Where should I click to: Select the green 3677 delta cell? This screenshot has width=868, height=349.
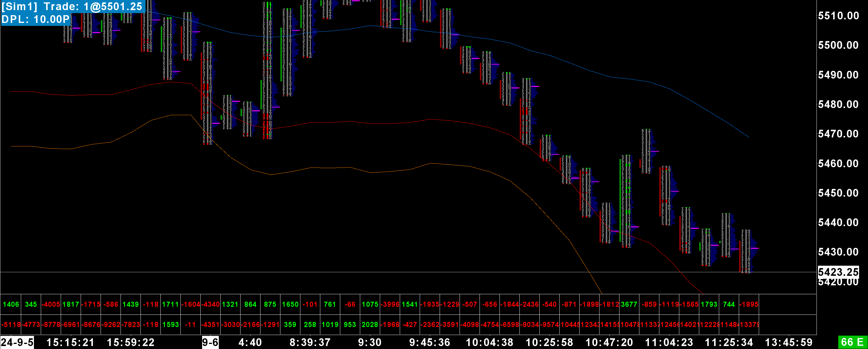[629, 304]
